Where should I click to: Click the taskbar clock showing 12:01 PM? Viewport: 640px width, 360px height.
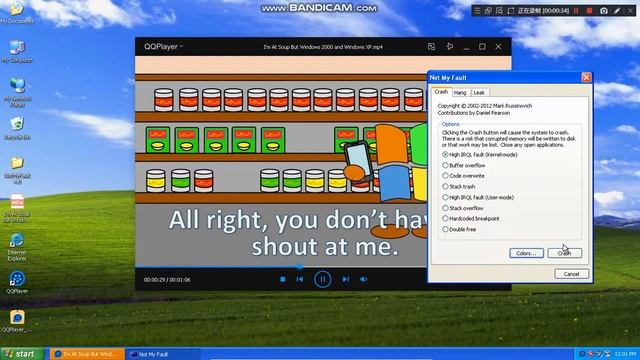coord(625,354)
